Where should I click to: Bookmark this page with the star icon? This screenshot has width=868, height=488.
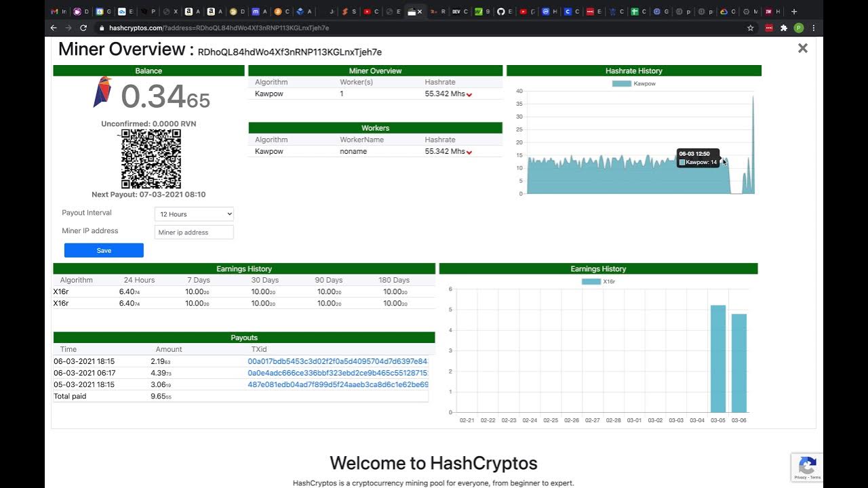tap(751, 28)
